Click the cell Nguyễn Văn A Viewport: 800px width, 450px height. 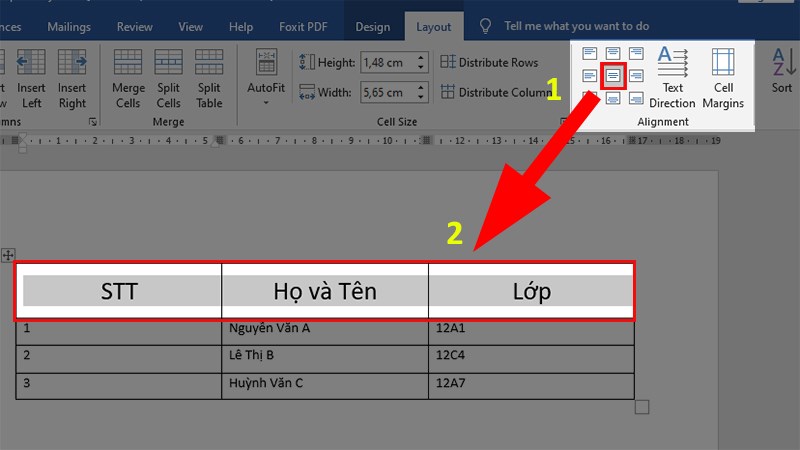[325, 332]
